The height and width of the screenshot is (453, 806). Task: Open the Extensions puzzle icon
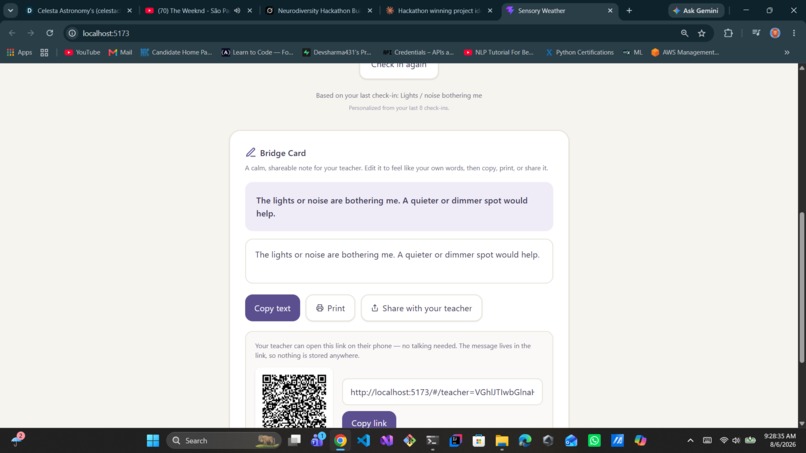coord(728,33)
